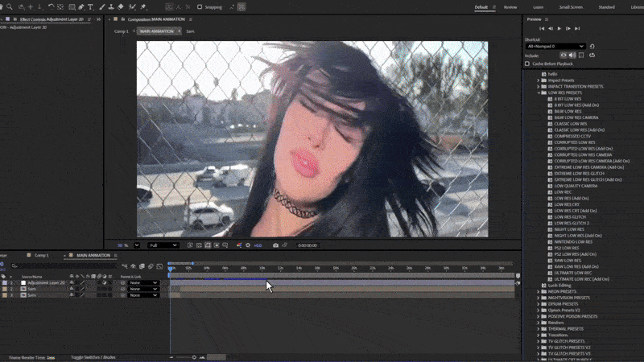The width and height of the screenshot is (644, 362).
Task: Switch to the Small Screen workspace
Action: pyautogui.click(x=570, y=7)
